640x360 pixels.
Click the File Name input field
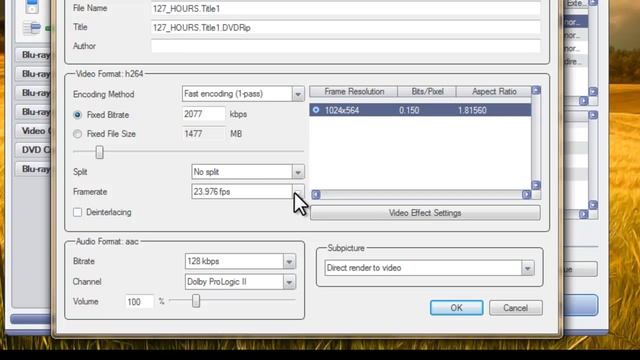point(346,8)
